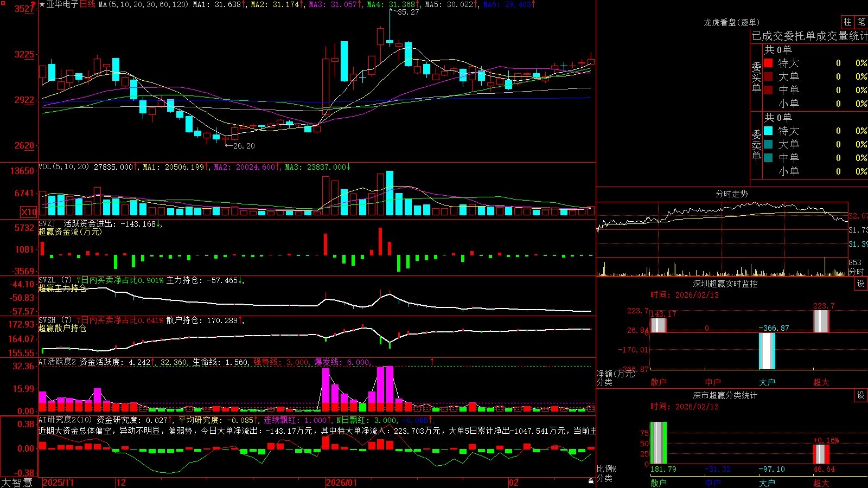868x488 pixels.
Task: Click the 13650 volume axis label
Action: point(23,171)
